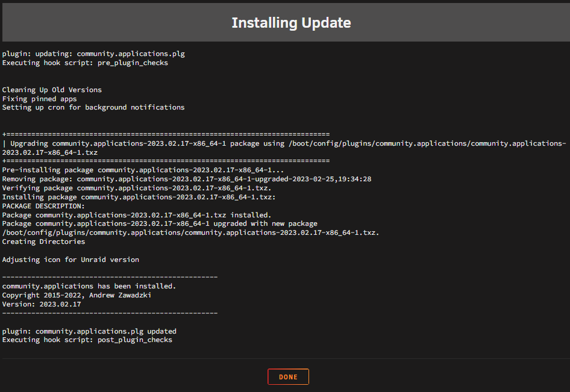Click 'Copyright 2015-2022, Andrew Zawadzki' line
The height and width of the screenshot is (392, 570).
coord(77,296)
